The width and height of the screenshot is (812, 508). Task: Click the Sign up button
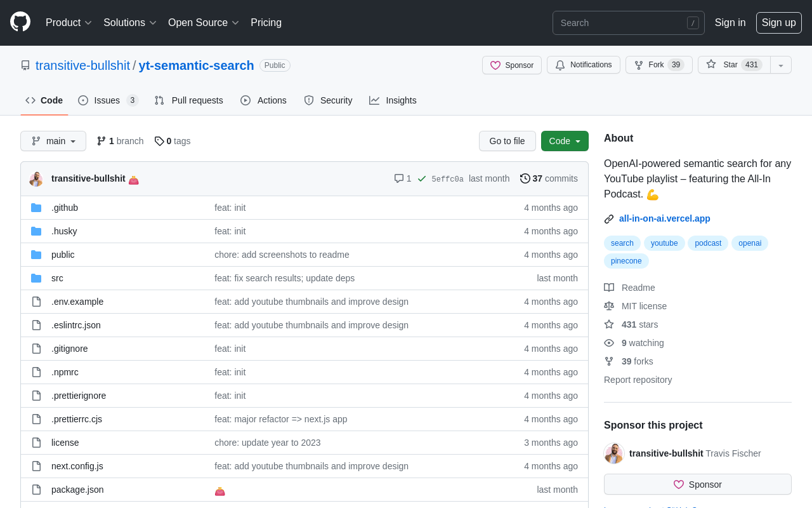click(779, 23)
